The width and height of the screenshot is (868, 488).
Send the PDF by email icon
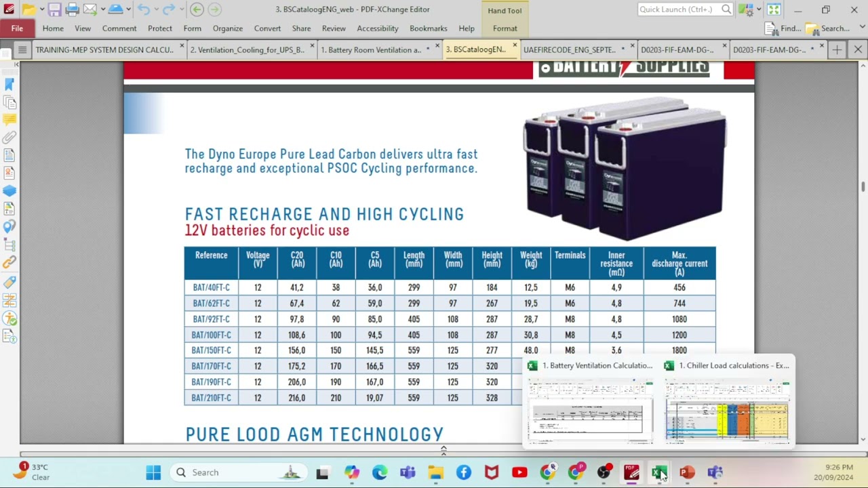tap(89, 9)
